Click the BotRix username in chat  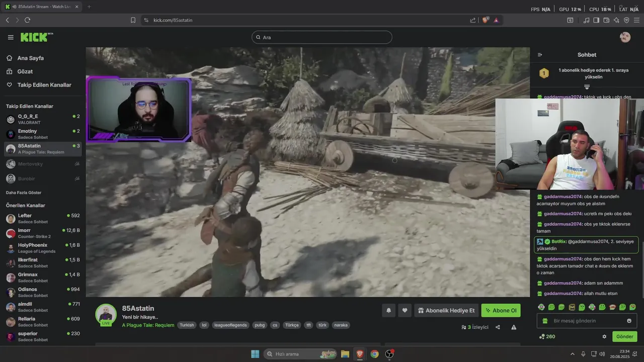558,241
